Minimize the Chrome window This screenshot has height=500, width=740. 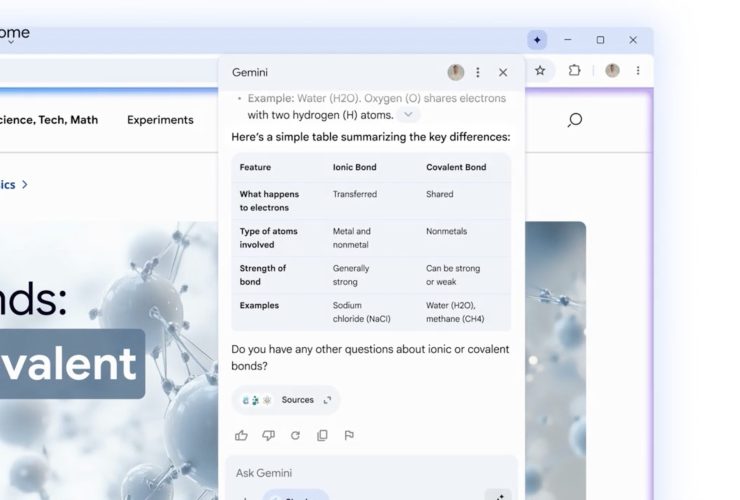(x=568, y=40)
